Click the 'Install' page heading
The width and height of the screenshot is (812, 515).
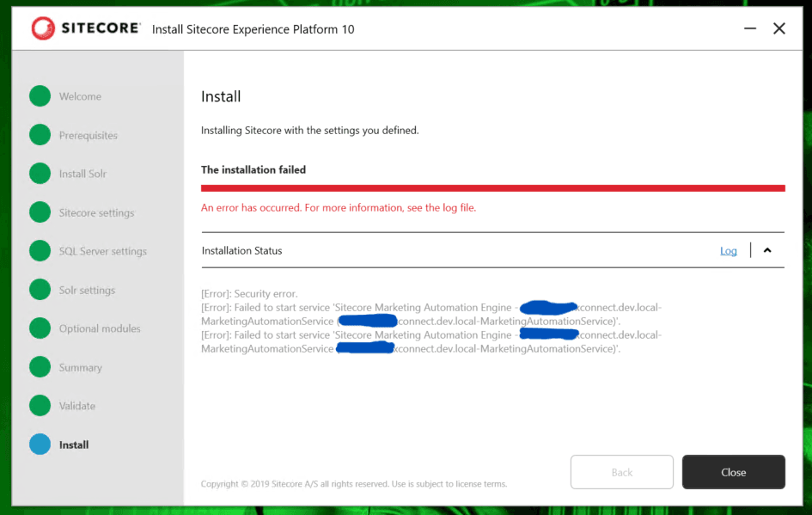point(221,97)
